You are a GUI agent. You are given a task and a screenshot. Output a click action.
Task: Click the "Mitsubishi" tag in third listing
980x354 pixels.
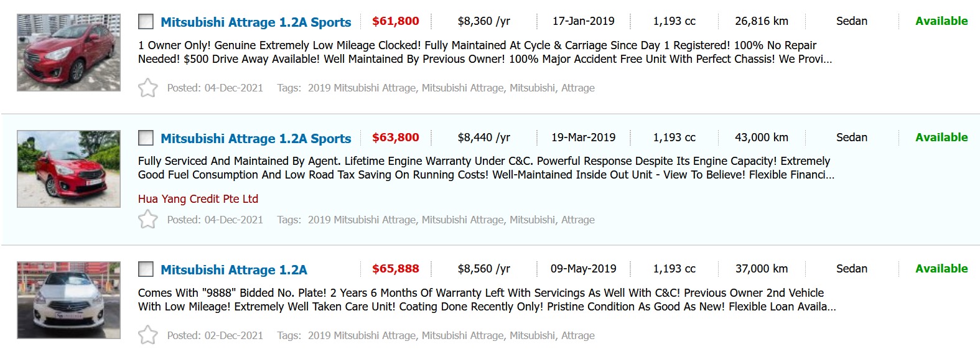pos(532,336)
